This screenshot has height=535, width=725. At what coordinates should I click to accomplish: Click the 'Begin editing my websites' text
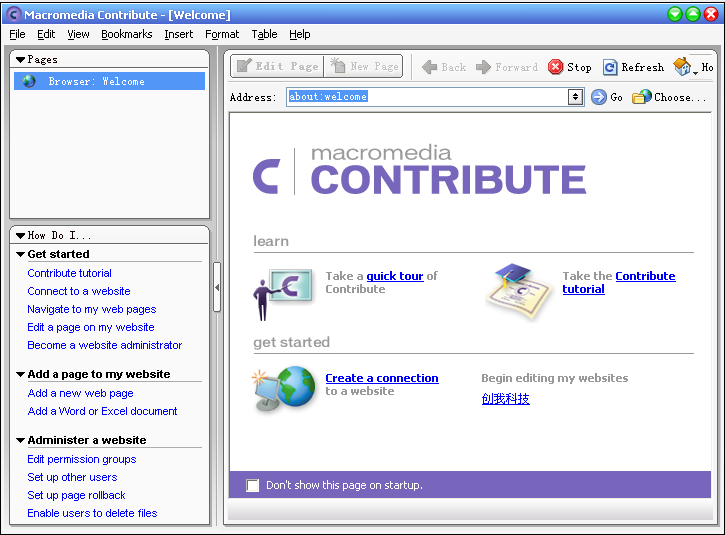point(554,378)
